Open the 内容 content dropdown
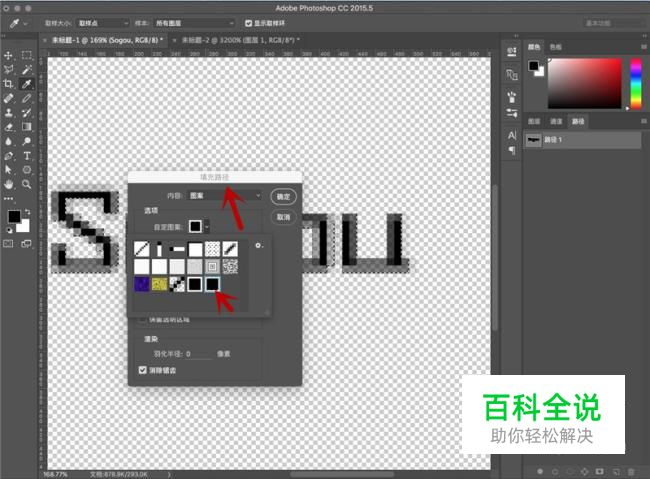 tap(224, 195)
